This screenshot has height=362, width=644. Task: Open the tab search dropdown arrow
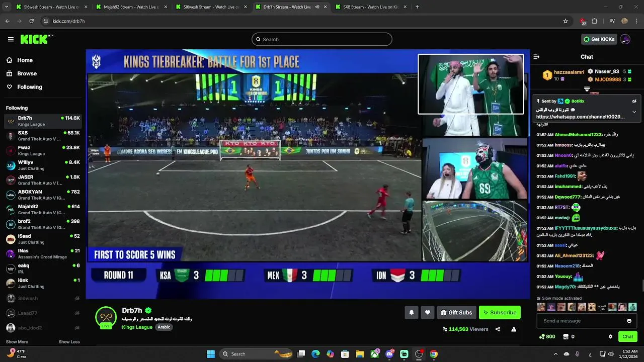[x=6, y=7]
